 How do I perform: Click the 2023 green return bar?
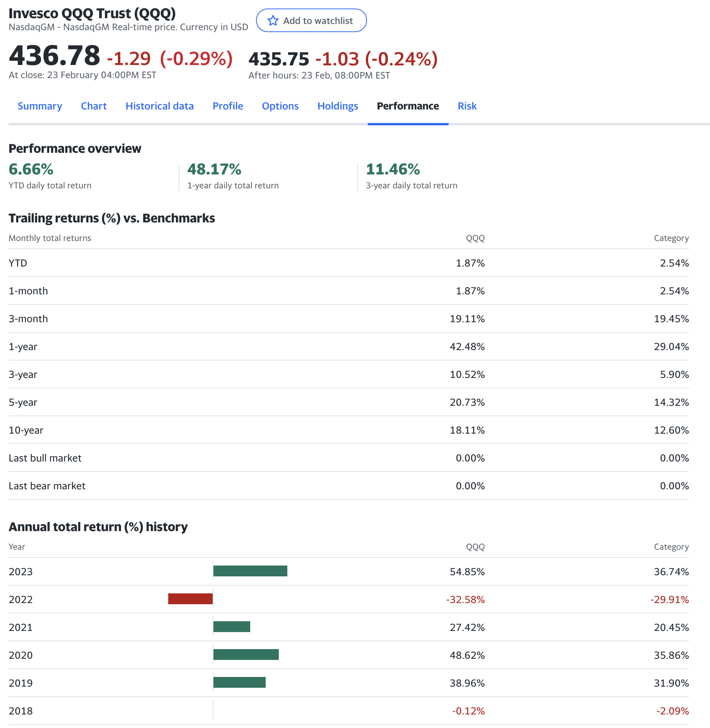[250, 571]
